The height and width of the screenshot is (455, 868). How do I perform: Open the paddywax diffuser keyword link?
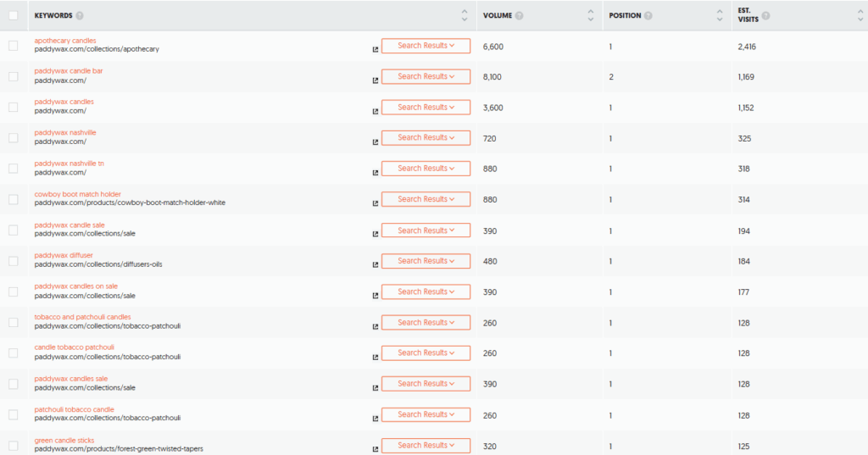(64, 255)
